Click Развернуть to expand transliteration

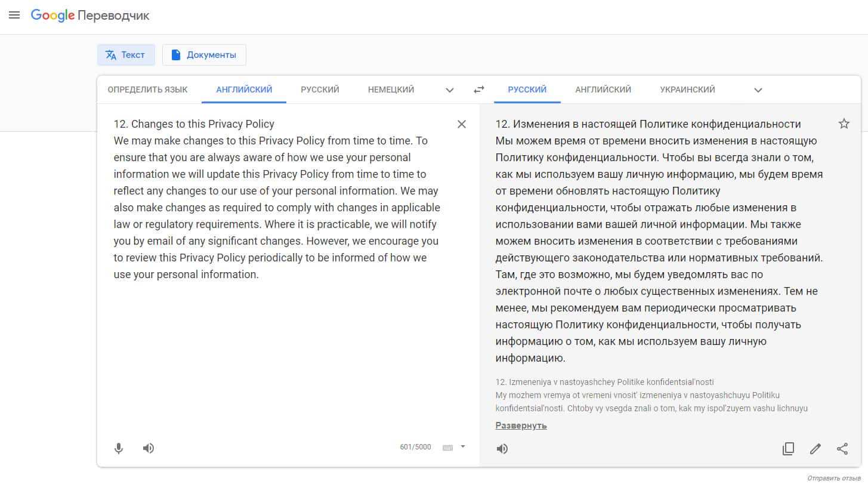(521, 426)
